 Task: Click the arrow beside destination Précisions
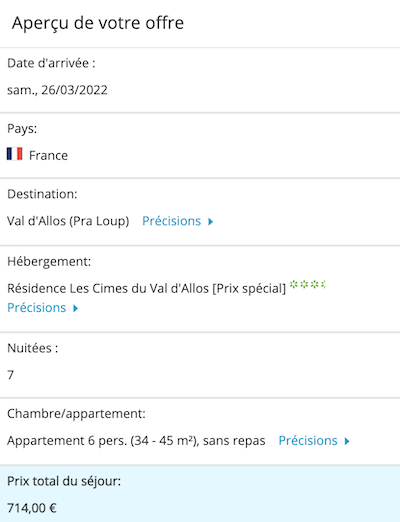(x=210, y=222)
